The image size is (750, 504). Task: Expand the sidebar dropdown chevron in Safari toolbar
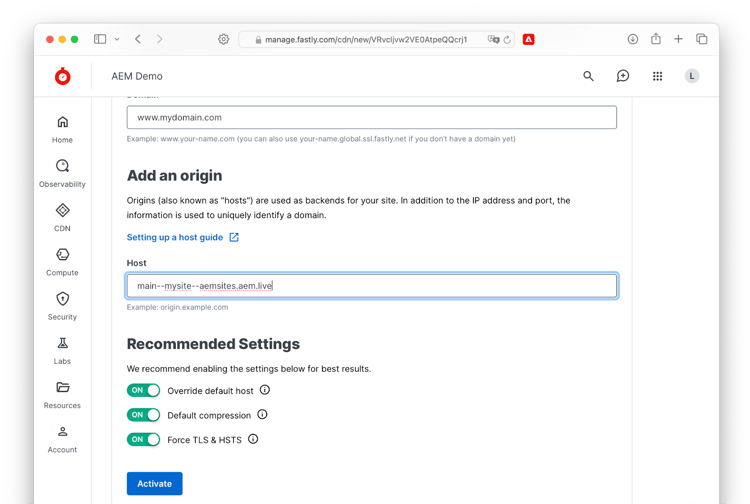117,39
